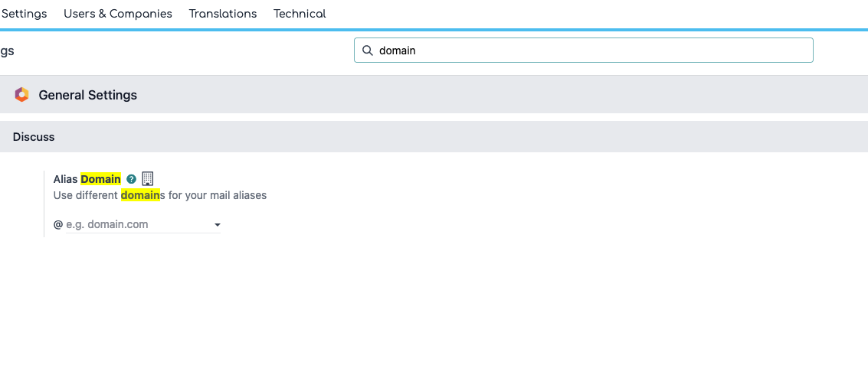The width and height of the screenshot is (868, 388).
Task: Click the truncated page title at left
Action: click(7, 51)
